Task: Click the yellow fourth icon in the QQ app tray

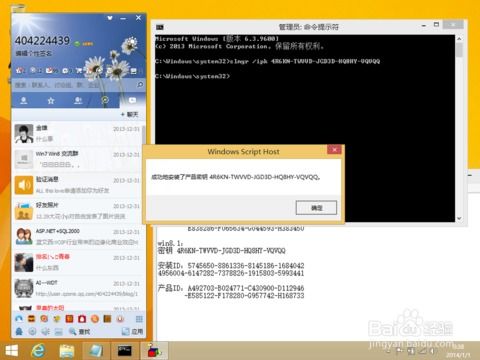Action: [x=57, y=319]
